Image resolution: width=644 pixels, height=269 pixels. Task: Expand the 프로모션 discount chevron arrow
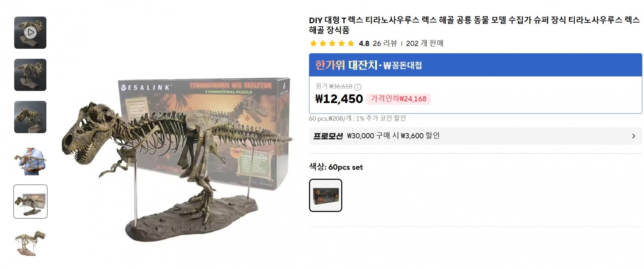coord(634,136)
